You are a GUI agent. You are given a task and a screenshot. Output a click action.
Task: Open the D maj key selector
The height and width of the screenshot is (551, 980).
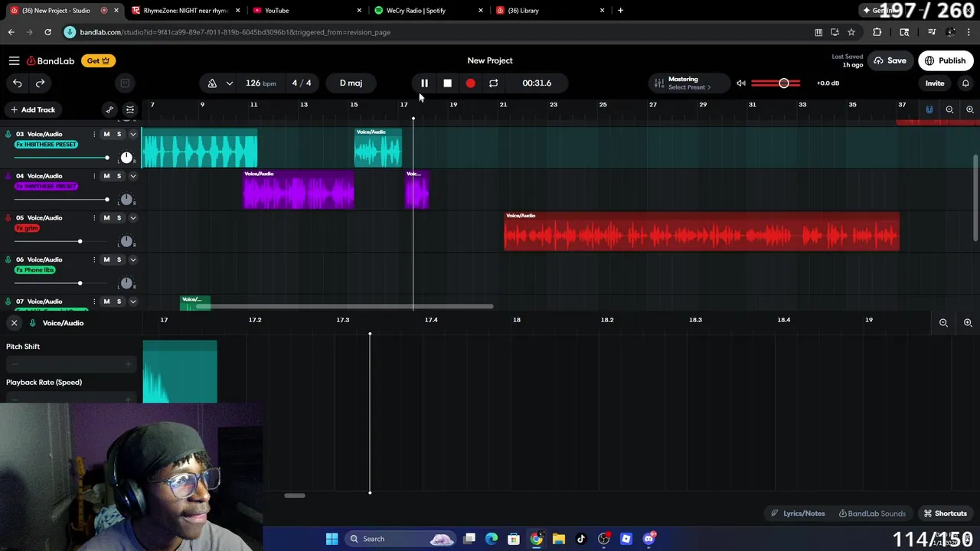point(351,83)
